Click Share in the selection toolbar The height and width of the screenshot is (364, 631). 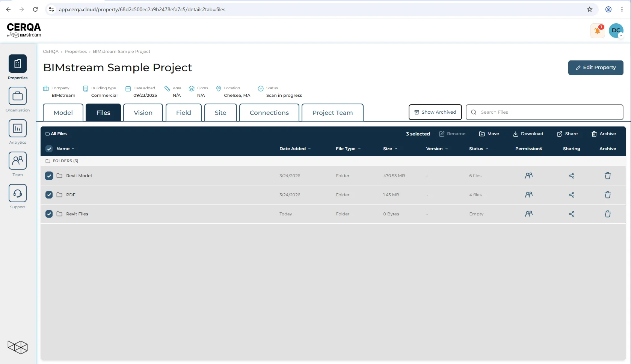point(567,134)
